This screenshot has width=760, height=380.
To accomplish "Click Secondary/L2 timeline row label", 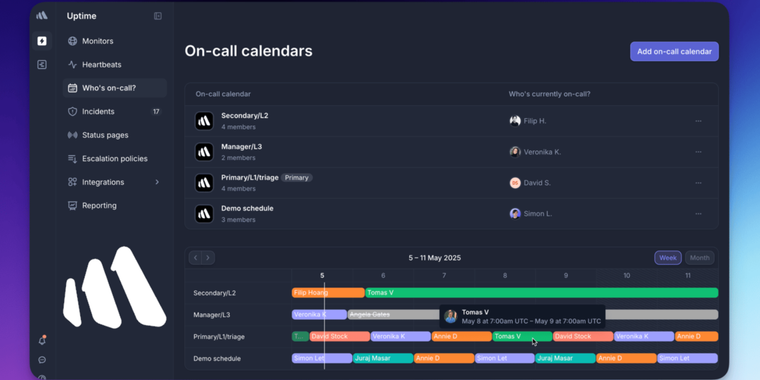I will tap(215, 293).
